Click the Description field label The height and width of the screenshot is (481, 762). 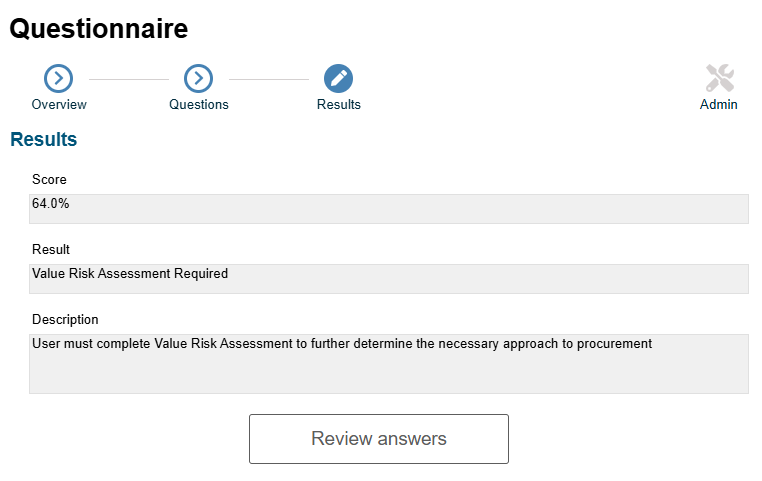coord(65,319)
